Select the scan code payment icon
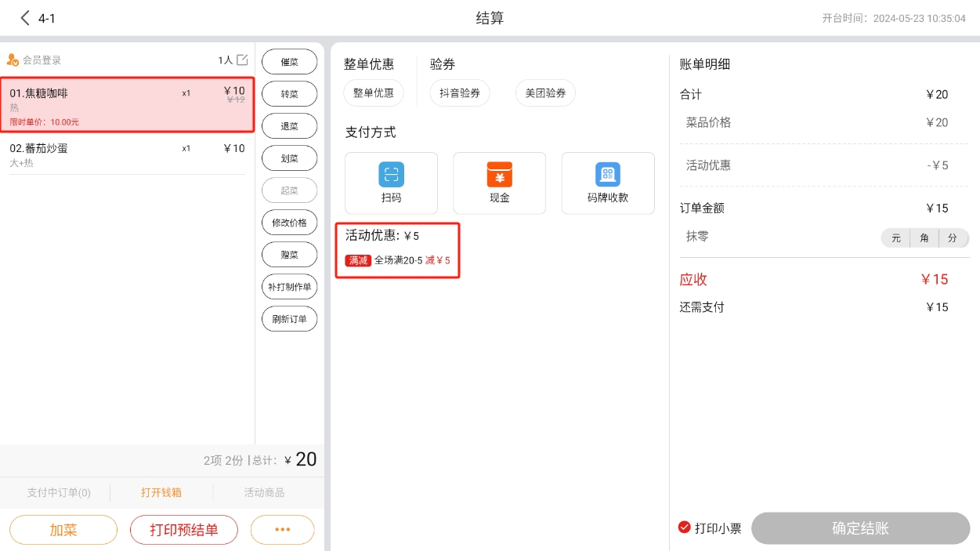The width and height of the screenshot is (980, 551). (x=391, y=174)
